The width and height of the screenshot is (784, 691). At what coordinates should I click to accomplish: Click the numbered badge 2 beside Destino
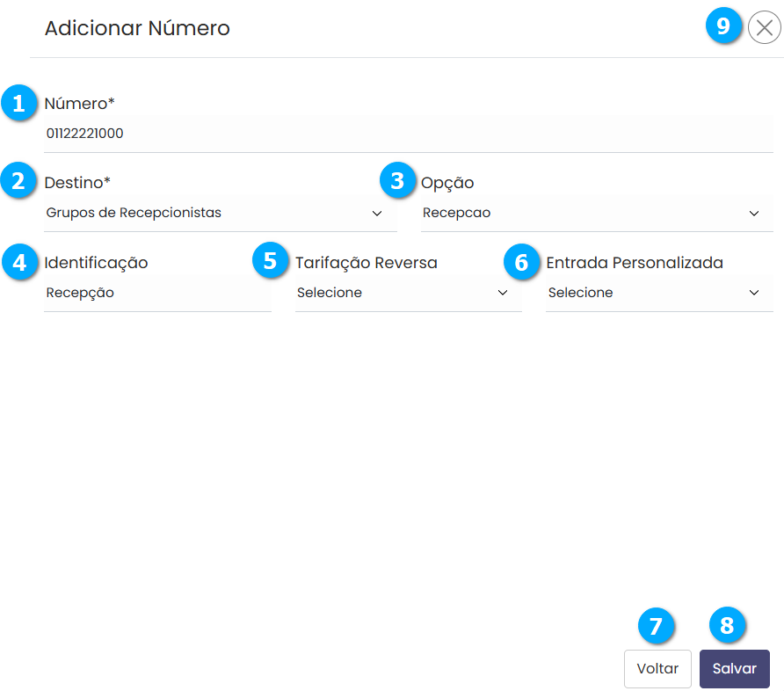point(18,182)
